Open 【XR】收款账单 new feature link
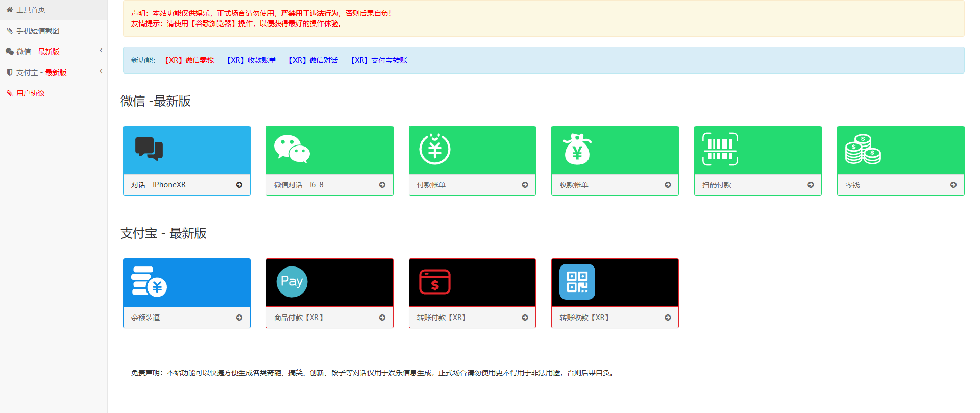 coord(250,60)
